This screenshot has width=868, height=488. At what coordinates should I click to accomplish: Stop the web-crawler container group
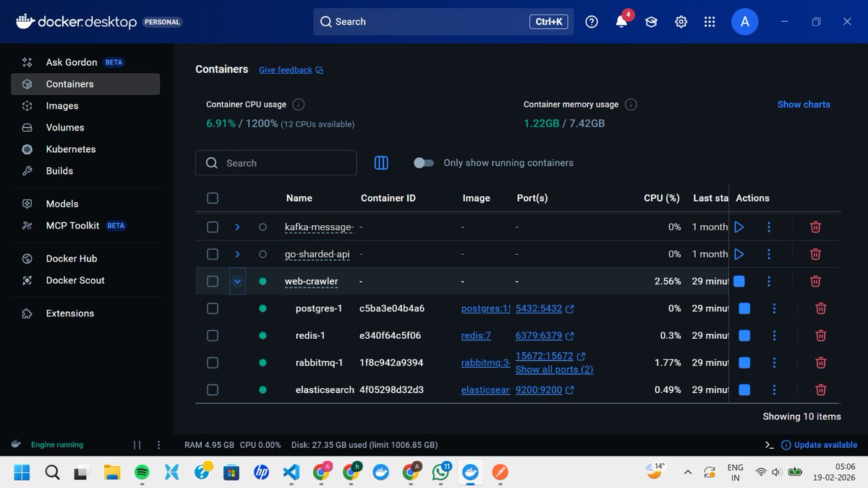[739, 281]
